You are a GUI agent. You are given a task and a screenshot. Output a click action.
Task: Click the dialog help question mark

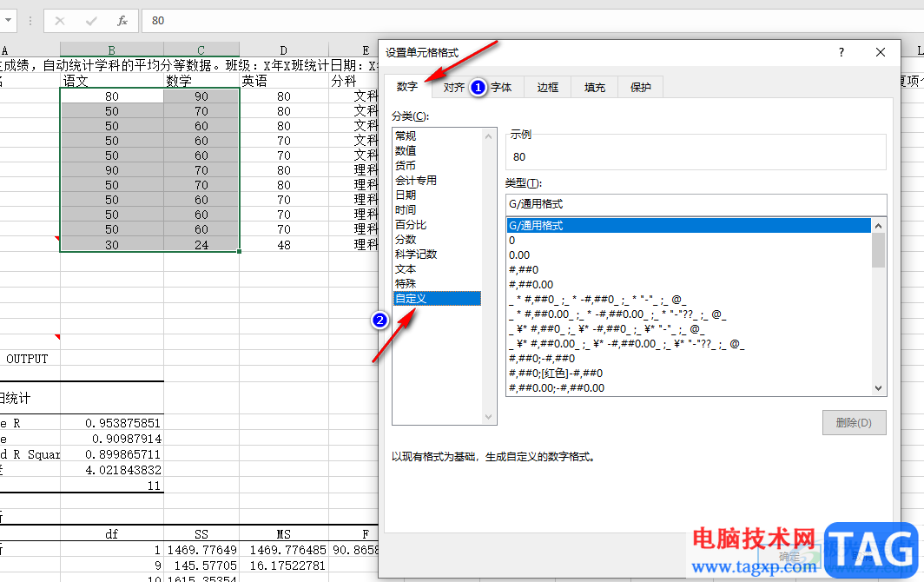841,52
